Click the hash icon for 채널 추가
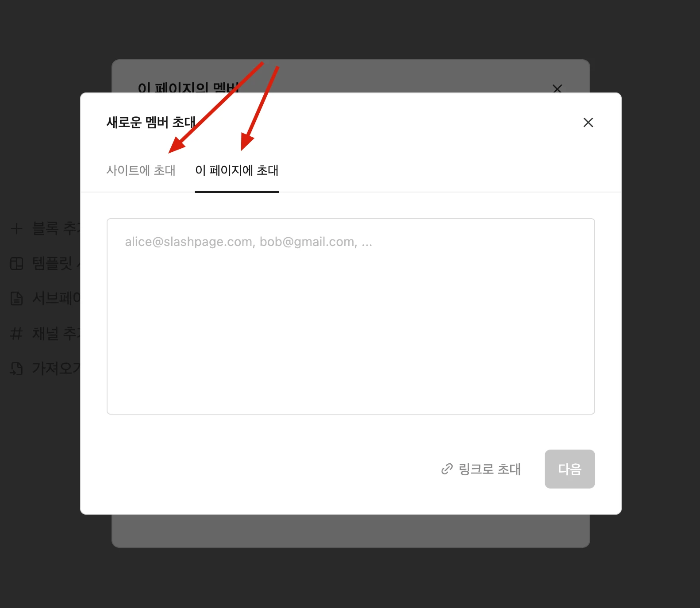 pyautogui.click(x=16, y=333)
